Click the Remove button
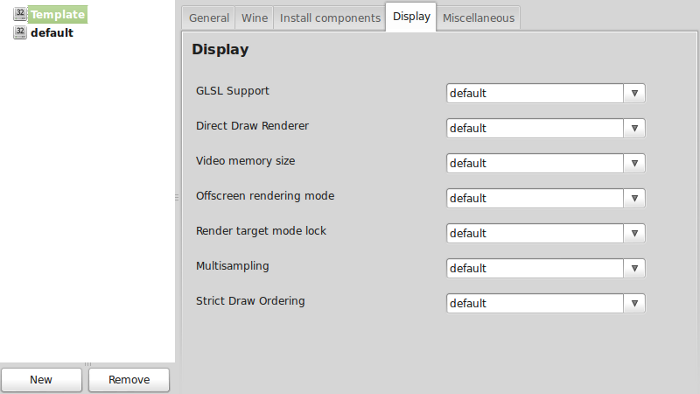The height and width of the screenshot is (394, 700). (129, 380)
